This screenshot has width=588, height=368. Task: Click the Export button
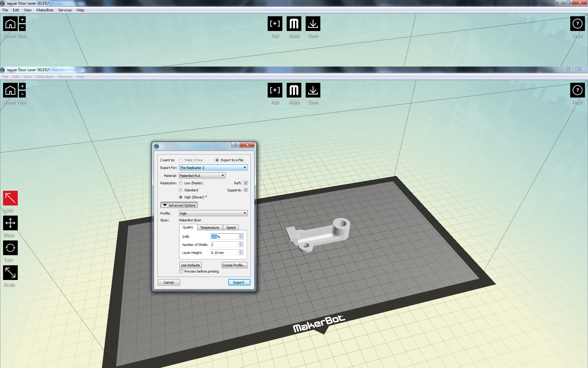239,282
